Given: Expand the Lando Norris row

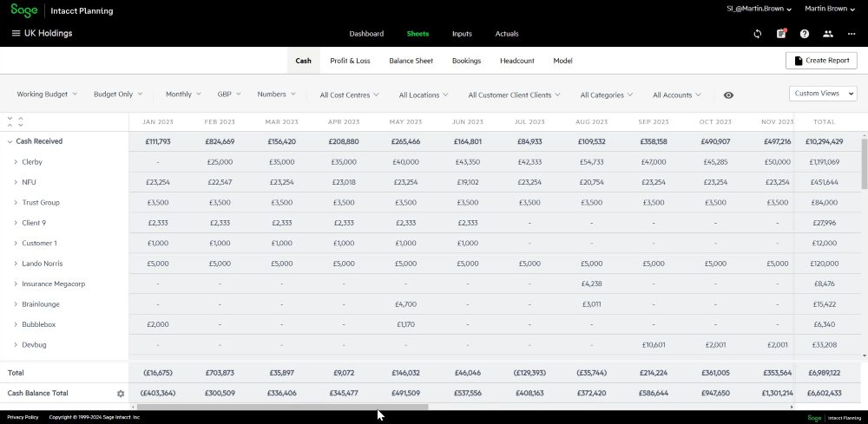Looking at the screenshot, I should coord(16,264).
